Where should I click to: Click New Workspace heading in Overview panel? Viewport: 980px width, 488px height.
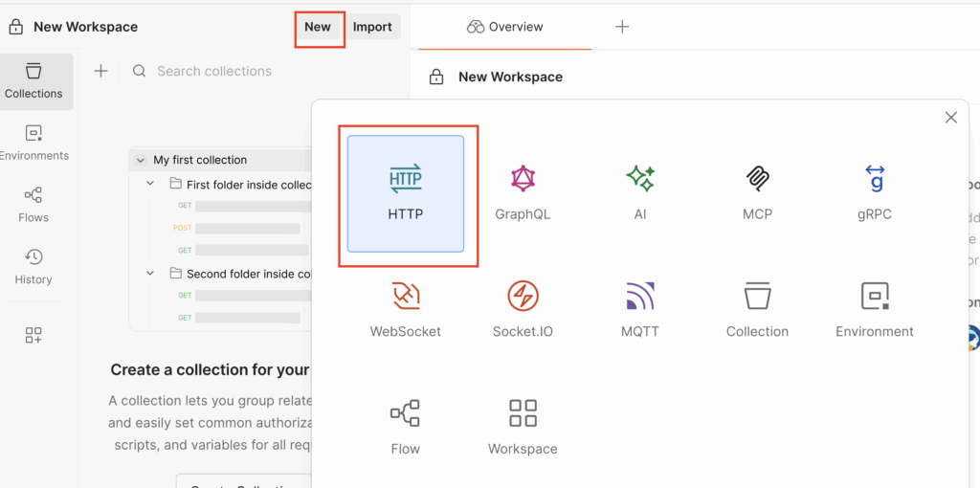[x=511, y=77]
